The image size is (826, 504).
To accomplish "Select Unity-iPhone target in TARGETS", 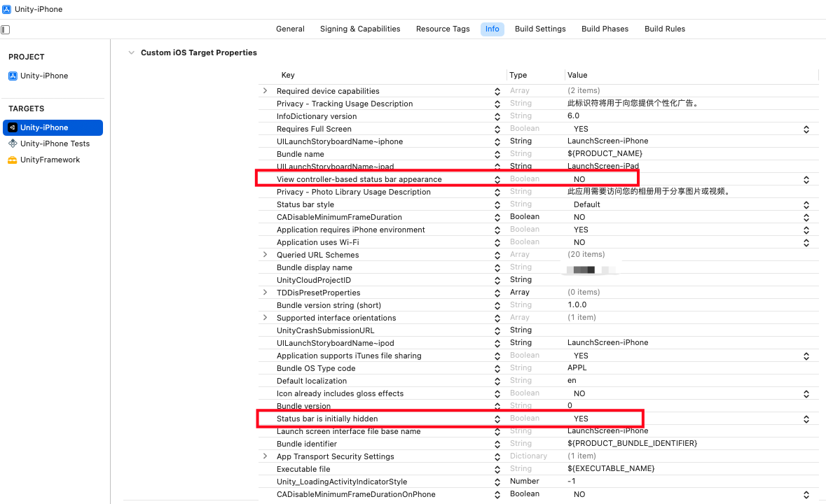I will (53, 127).
